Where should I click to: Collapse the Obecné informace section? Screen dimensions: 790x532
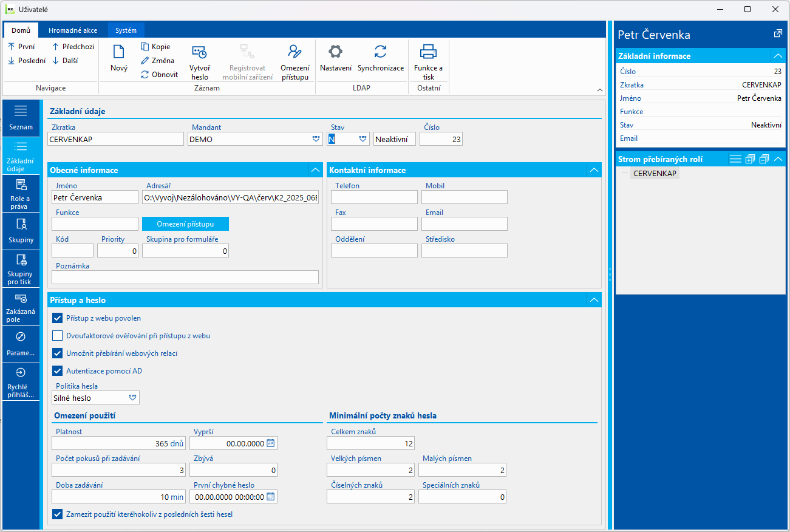[x=315, y=170]
